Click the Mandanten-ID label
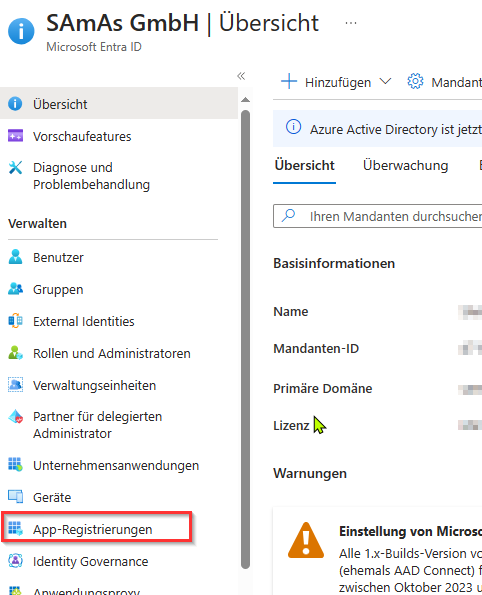Screen dimensions: 482x595 tap(316, 348)
